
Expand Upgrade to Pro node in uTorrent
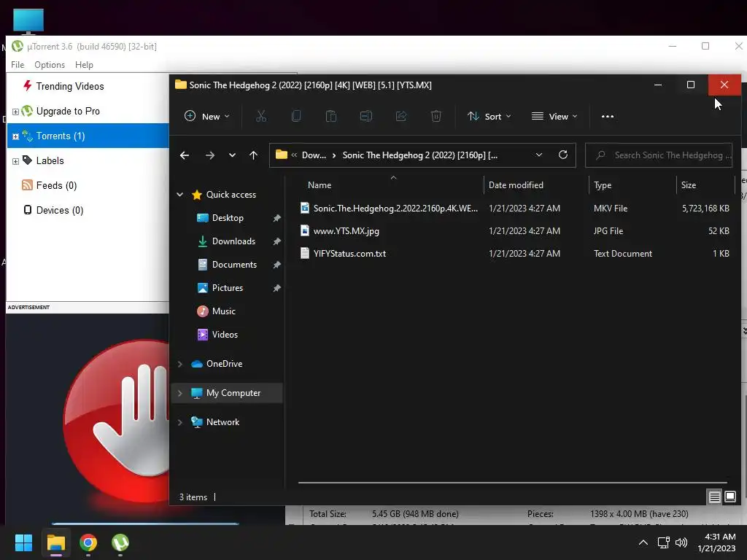[x=15, y=112]
